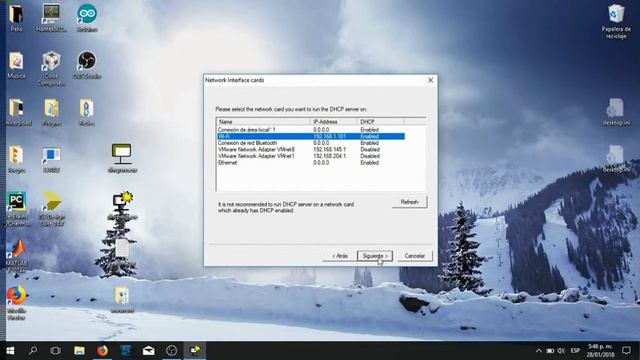Open File Explorer from the taskbar
Screen dimensions: 640x360
click(x=79, y=350)
